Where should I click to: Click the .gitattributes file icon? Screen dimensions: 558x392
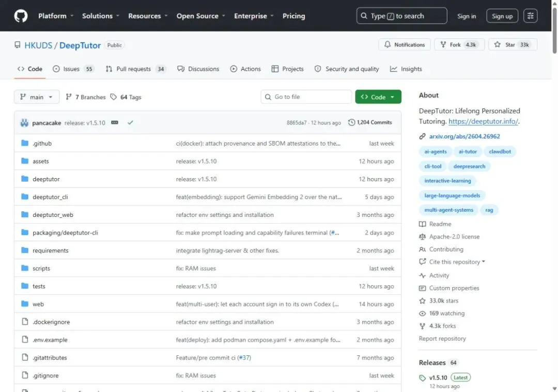point(25,357)
